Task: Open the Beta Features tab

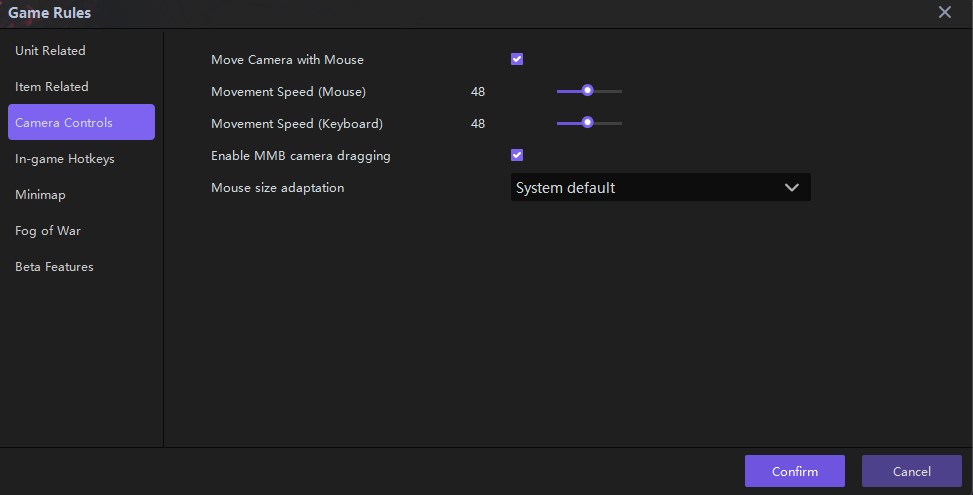Action: click(x=54, y=267)
